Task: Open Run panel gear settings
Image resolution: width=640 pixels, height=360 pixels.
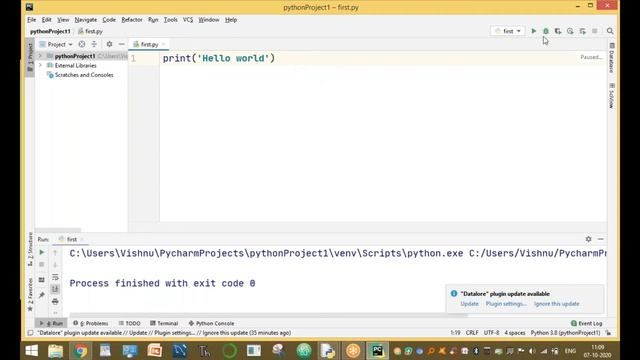Action: tap(588, 239)
